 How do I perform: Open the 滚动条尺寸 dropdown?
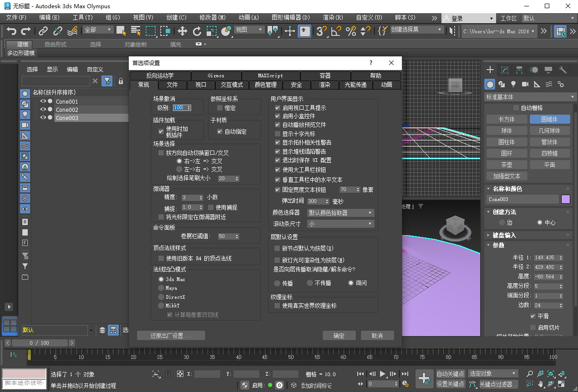(x=341, y=224)
